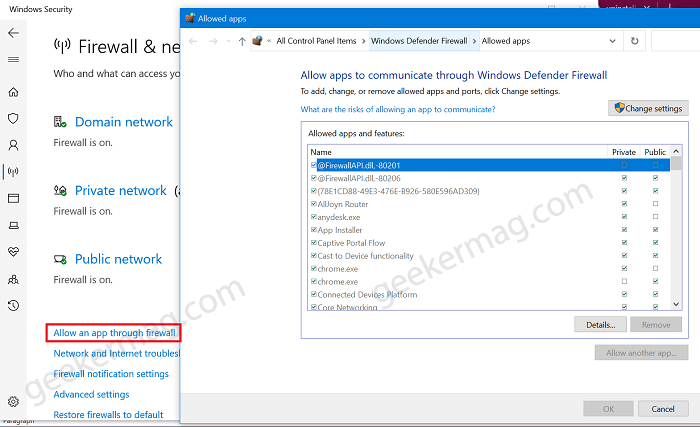Select Allowed apps breadcrumb
This screenshot has height=427, width=700.
pos(506,41)
